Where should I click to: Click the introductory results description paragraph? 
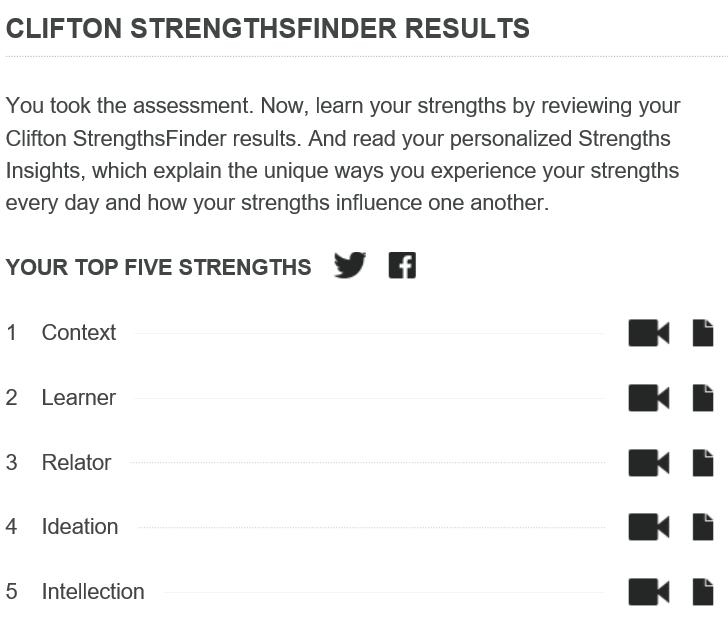tap(342, 154)
